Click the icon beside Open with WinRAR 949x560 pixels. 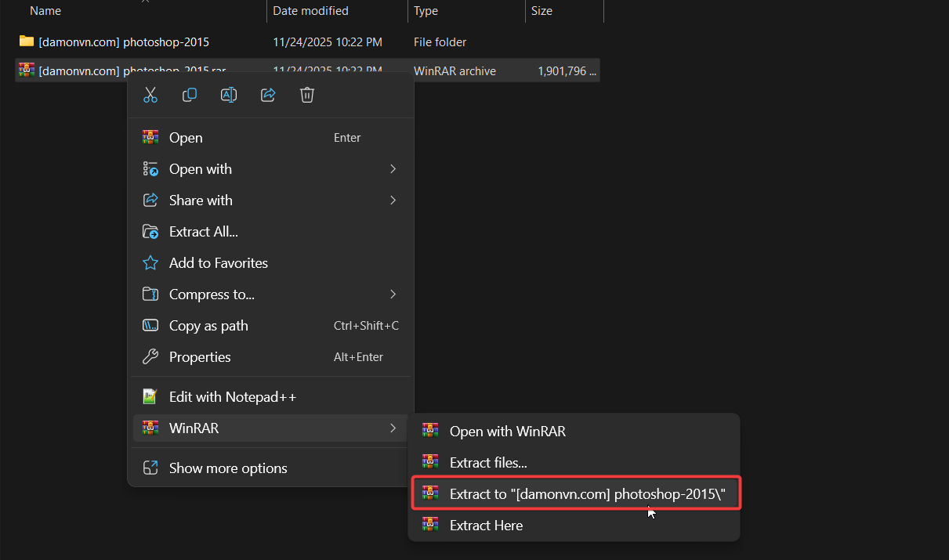pyautogui.click(x=430, y=430)
